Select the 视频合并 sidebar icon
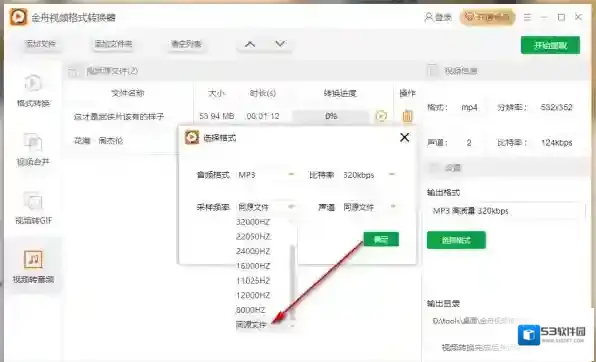 [33, 142]
